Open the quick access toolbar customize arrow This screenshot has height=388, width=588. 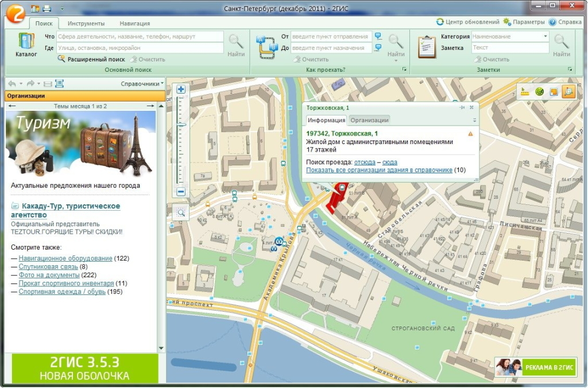point(62,8)
